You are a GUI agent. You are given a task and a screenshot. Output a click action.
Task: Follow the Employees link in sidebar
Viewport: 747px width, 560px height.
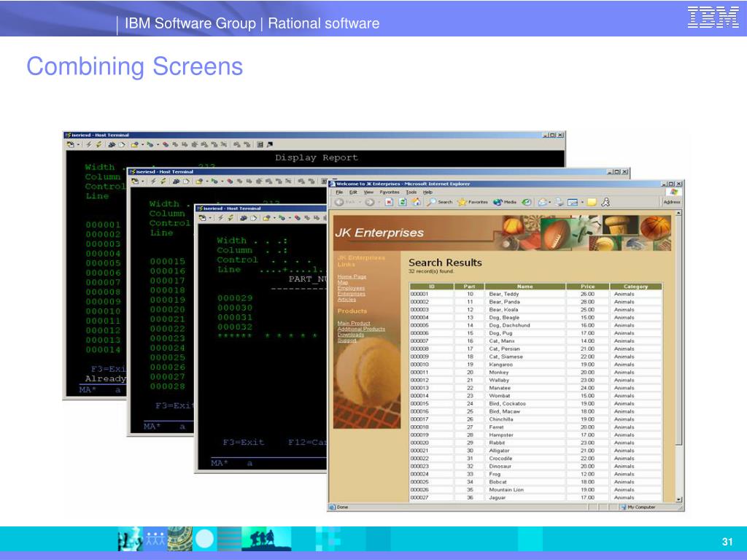click(351, 288)
